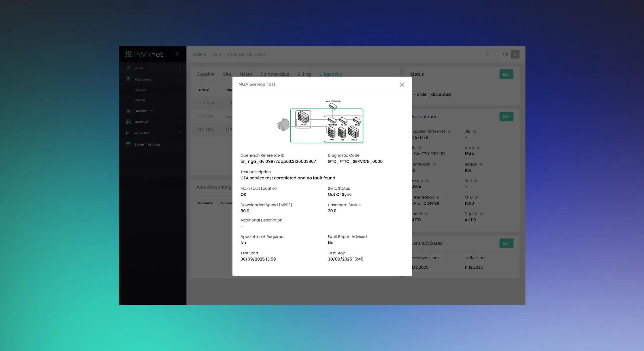Collapse the Provisions menu chevron
The image size is (644, 351).
179,79
